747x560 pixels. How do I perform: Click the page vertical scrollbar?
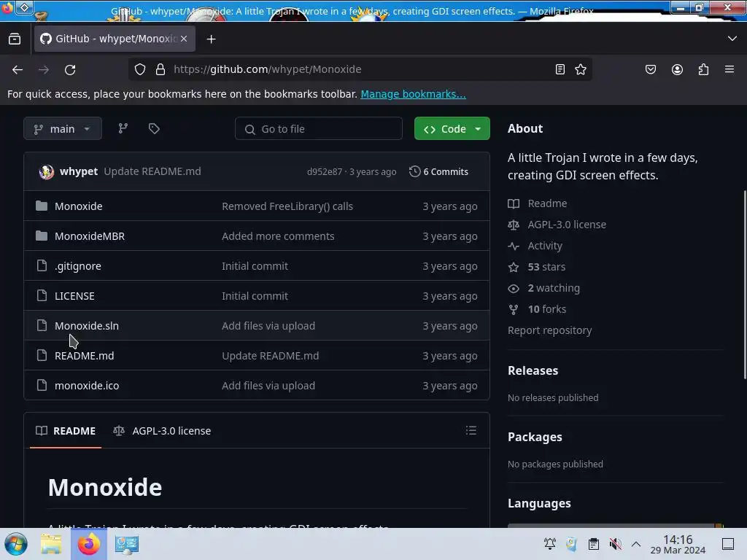click(x=744, y=284)
